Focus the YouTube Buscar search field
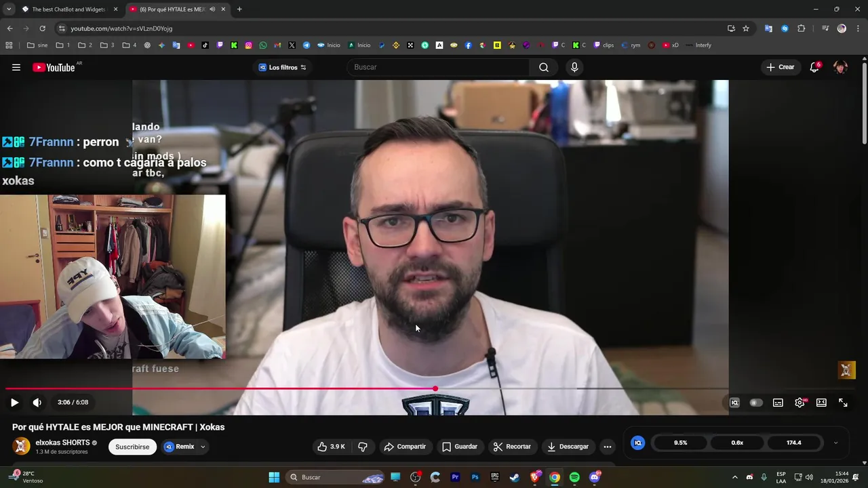The width and height of the screenshot is (868, 488). pos(438,67)
